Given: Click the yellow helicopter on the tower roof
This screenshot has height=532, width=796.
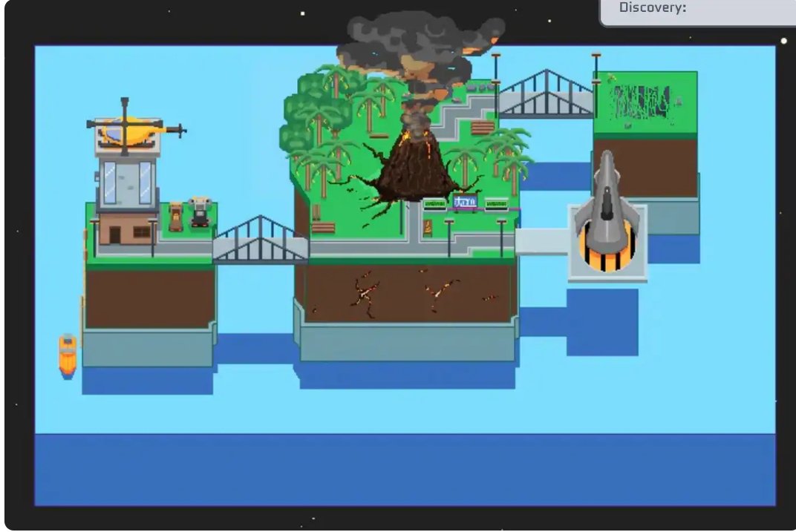Looking at the screenshot, I should click(x=132, y=131).
